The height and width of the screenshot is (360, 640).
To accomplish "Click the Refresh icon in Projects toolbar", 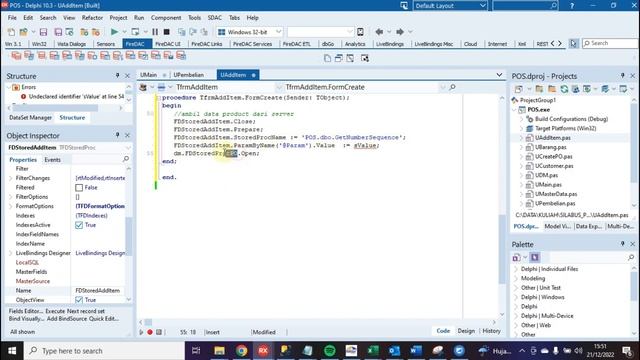I will 564,89.
